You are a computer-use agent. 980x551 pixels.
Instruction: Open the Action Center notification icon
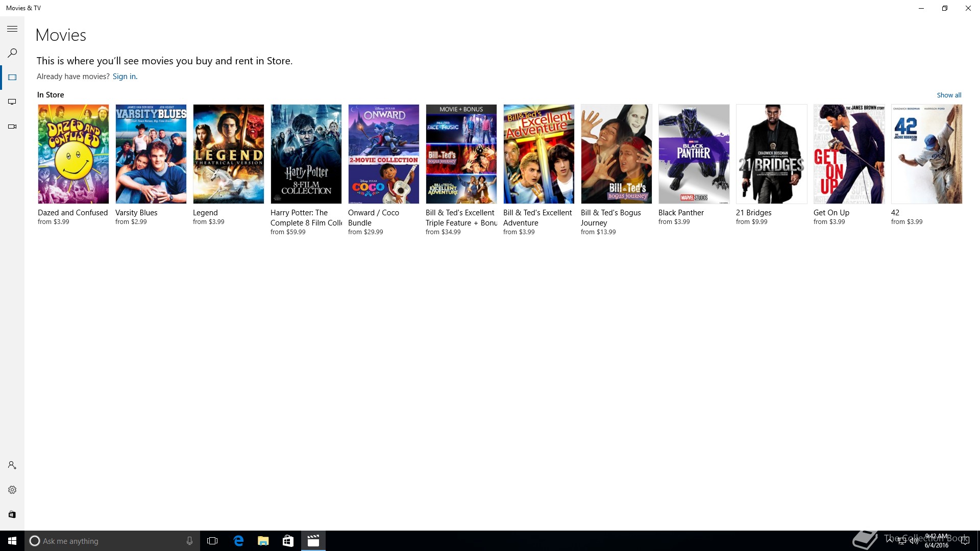click(x=965, y=541)
